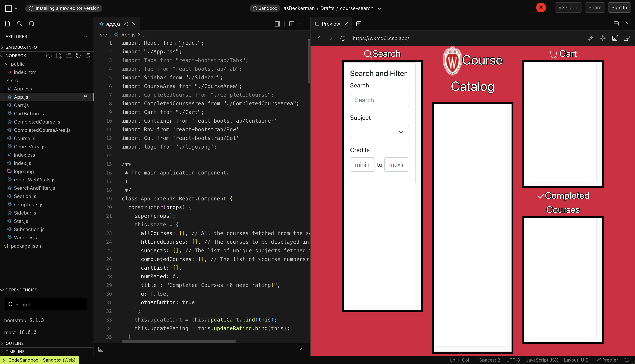
Task: Collapse the public folder
Action: 18,64
